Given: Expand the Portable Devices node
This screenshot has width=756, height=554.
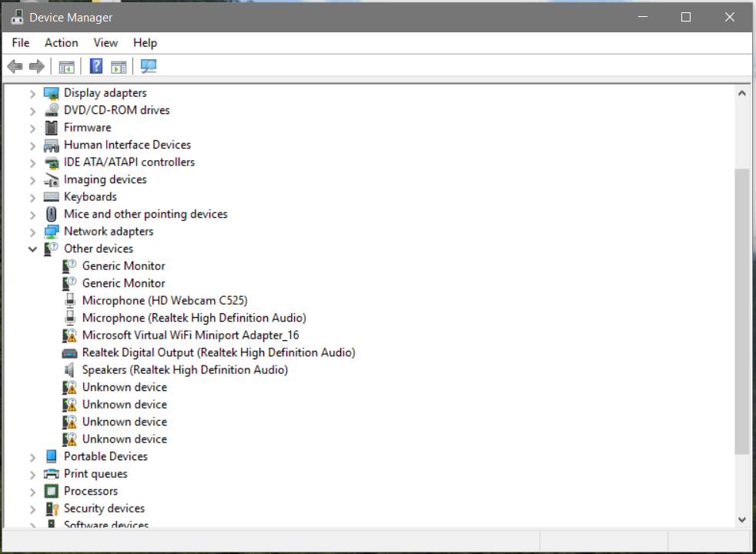Looking at the screenshot, I should click(x=32, y=457).
